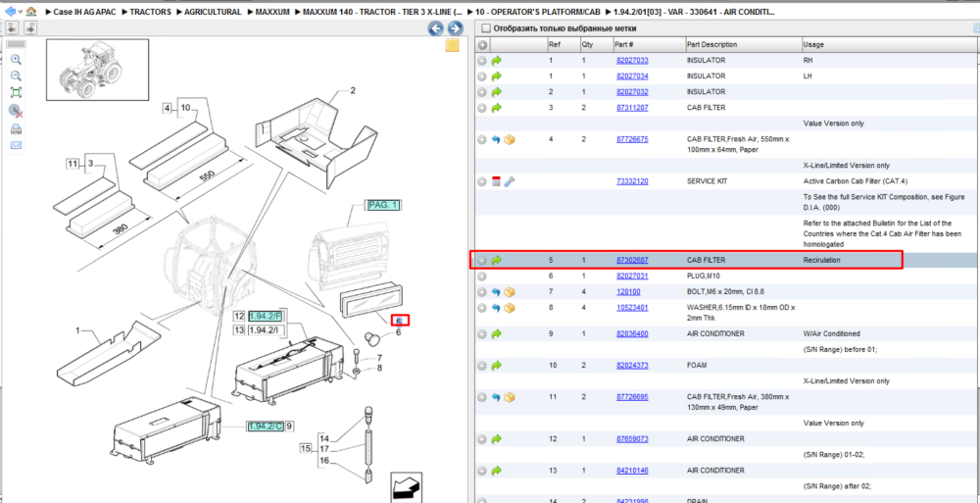
Task: Click green arrow for part 82027033
Action: pyautogui.click(x=497, y=61)
